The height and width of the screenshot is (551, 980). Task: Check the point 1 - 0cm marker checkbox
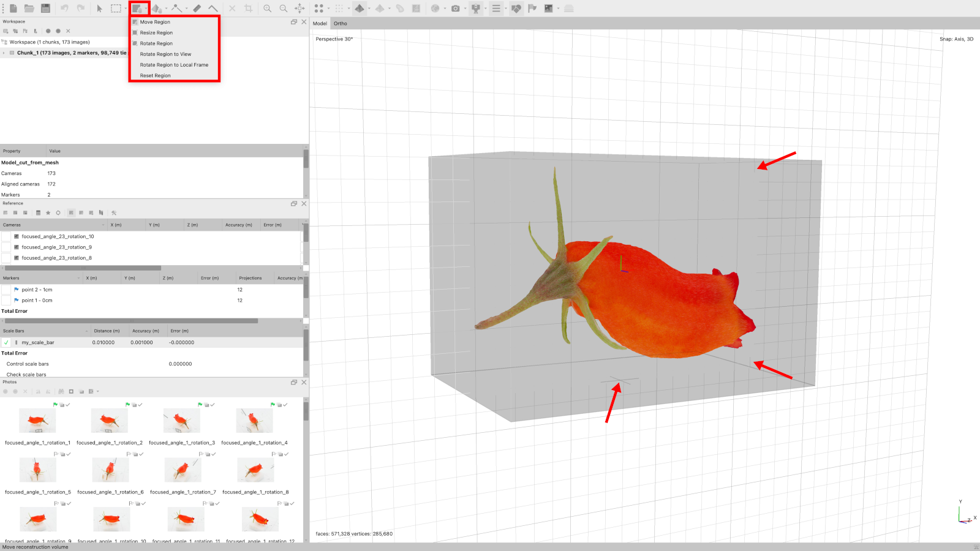tap(6, 301)
